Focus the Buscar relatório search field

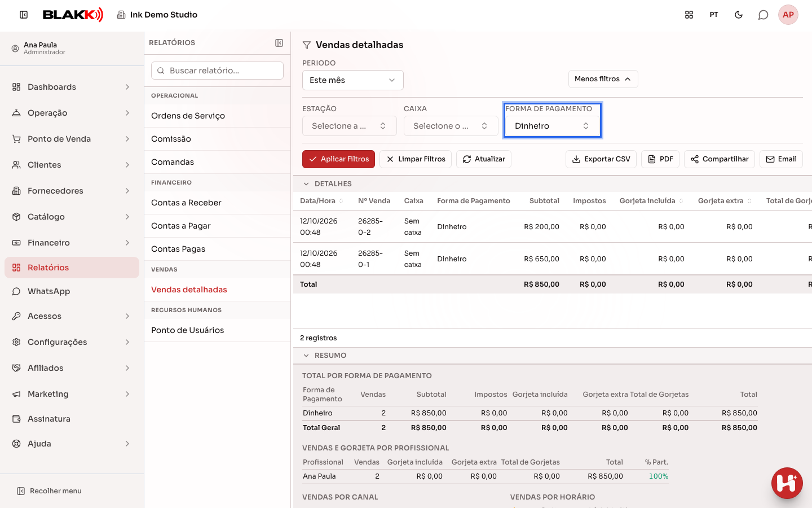coord(217,71)
